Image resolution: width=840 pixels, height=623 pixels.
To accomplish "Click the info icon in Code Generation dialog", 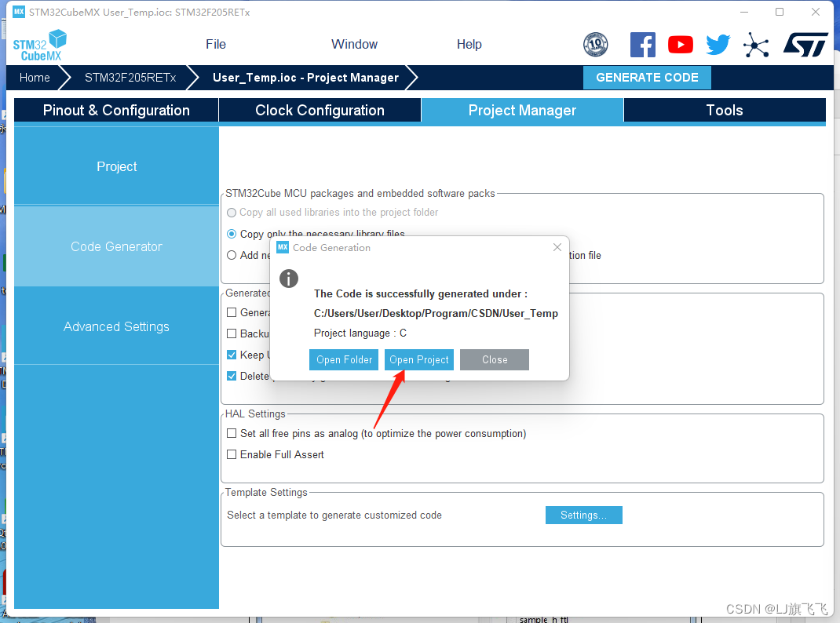I will 289,279.
